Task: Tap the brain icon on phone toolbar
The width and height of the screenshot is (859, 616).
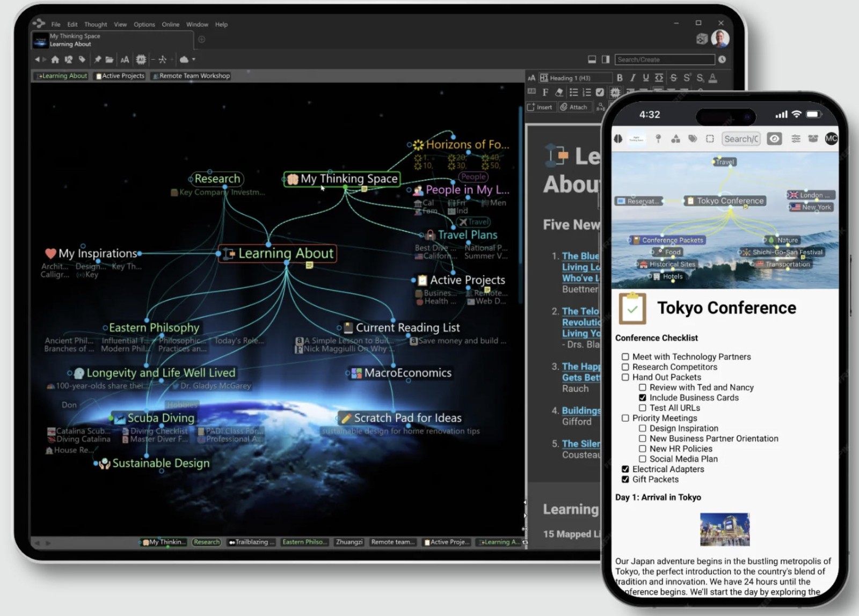Action: coord(618,139)
